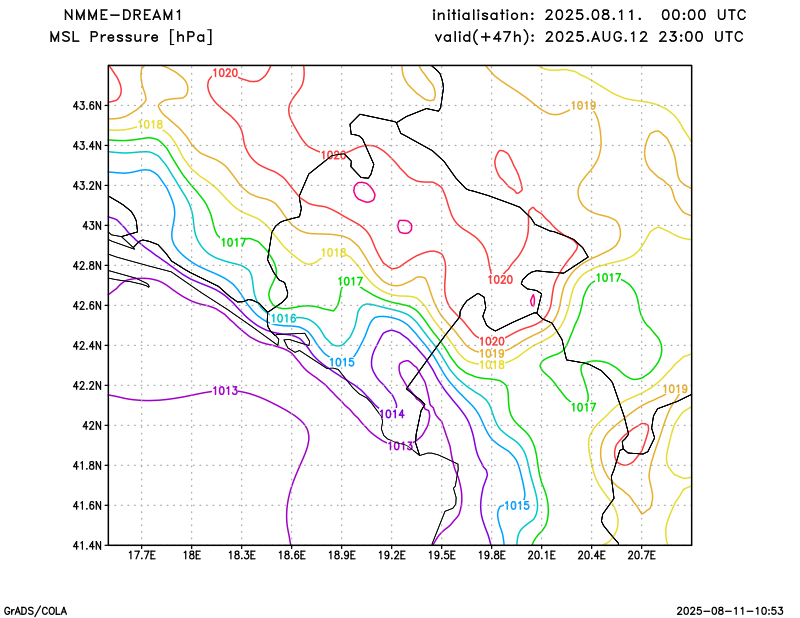Viewport: 800px width, 618px height.
Task: Select the 42N latitude label
Action: (91, 426)
